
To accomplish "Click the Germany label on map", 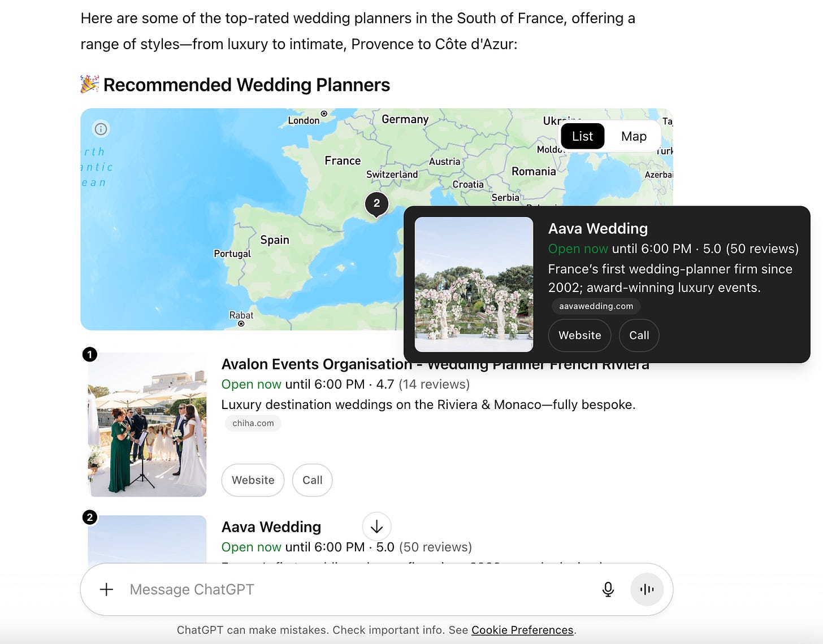I will point(405,119).
